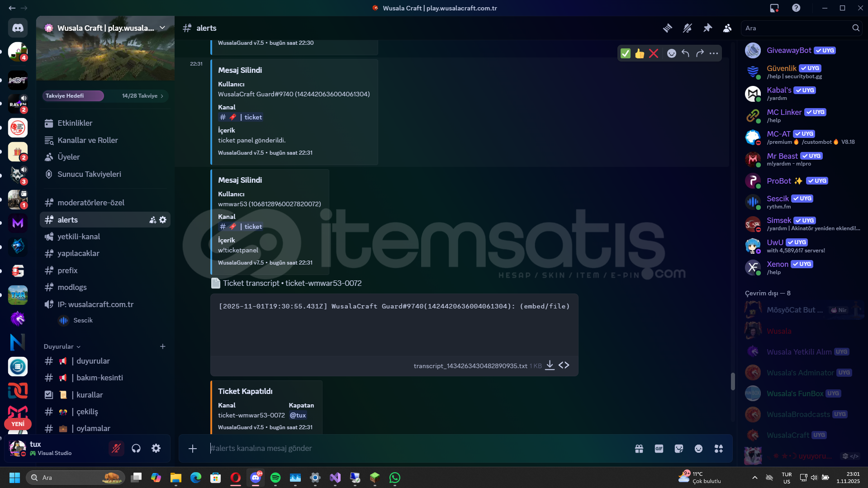Image resolution: width=868 pixels, height=488 pixels.
Task: Toggle the member list visibility
Action: coord(727,28)
